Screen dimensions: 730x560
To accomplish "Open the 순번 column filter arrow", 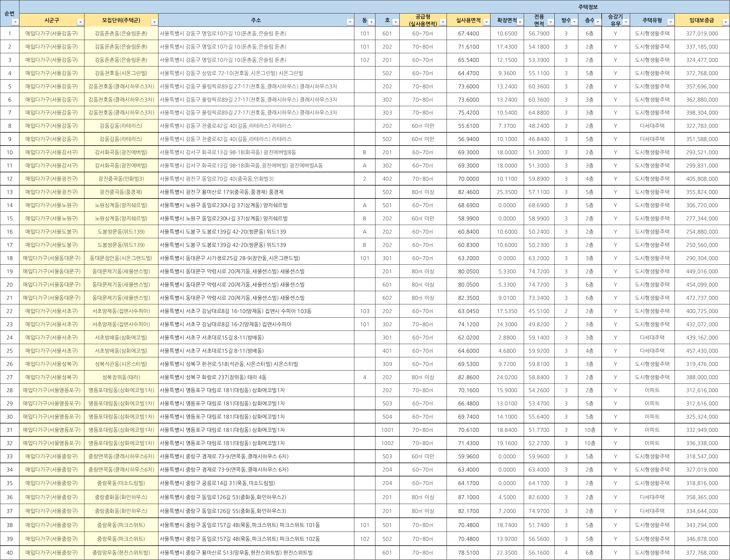I will pos(15,22).
